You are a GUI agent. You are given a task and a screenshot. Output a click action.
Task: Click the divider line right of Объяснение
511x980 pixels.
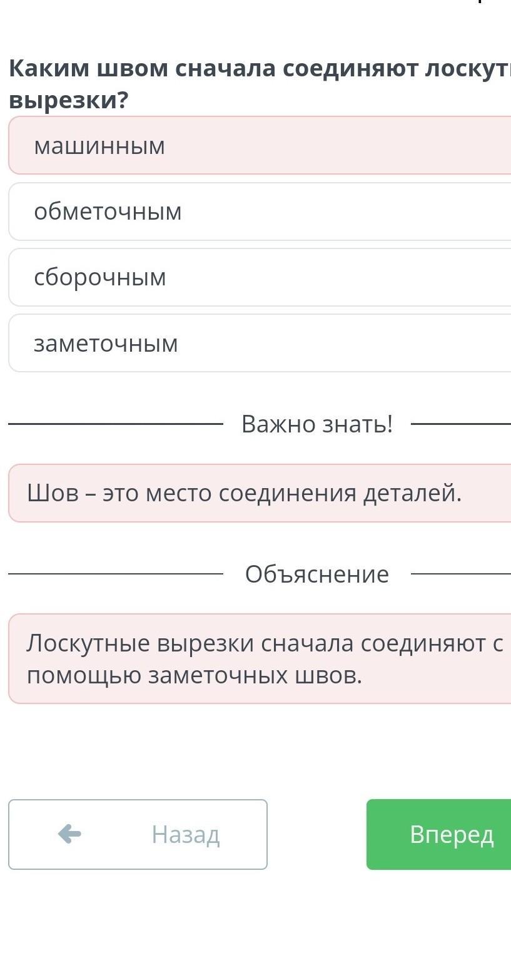point(461,573)
